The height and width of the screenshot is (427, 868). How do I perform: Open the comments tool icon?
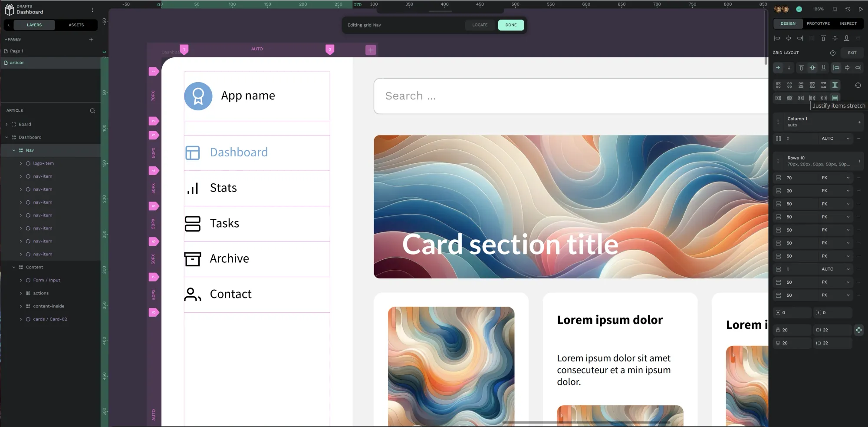click(835, 9)
